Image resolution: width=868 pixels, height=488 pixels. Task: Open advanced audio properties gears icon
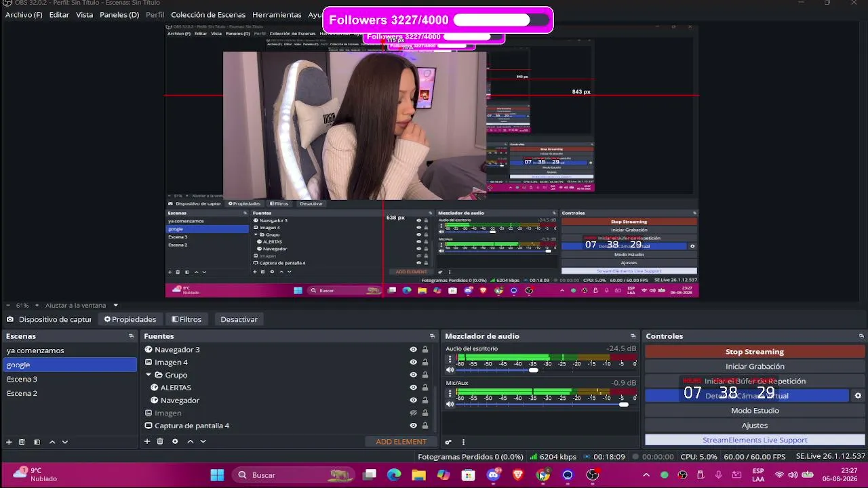pos(448,442)
